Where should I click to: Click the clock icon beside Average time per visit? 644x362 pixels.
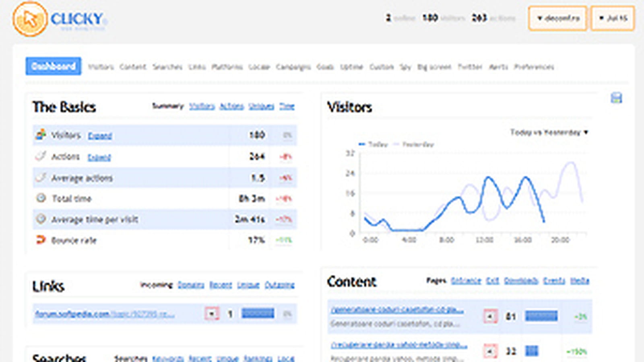click(x=41, y=219)
